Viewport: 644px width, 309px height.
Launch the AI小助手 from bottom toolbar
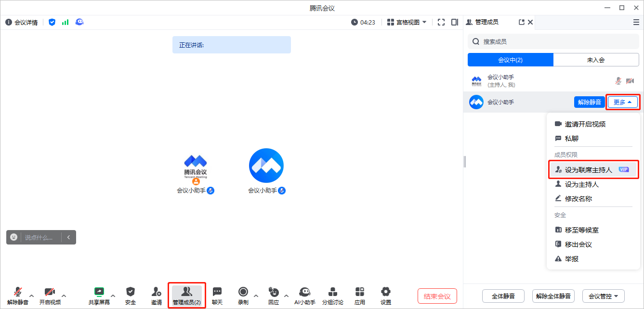(305, 296)
